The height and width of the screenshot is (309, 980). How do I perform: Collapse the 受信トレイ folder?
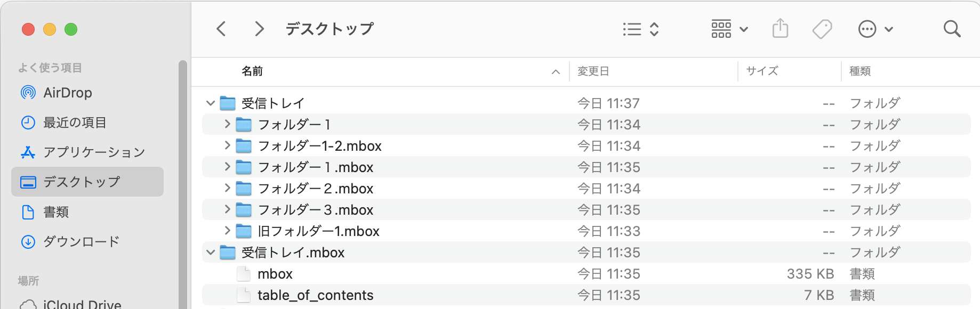pos(211,103)
